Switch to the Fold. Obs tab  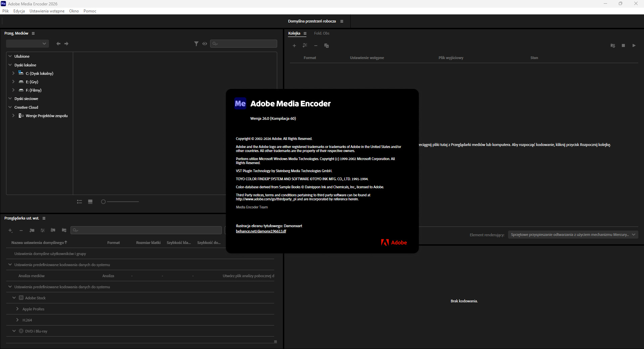pos(321,33)
